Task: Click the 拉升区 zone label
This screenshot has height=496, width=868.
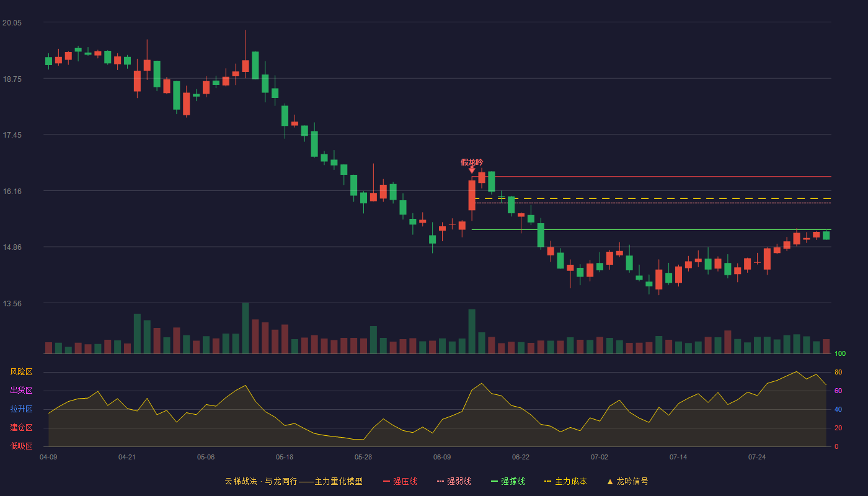Action: tap(21, 409)
